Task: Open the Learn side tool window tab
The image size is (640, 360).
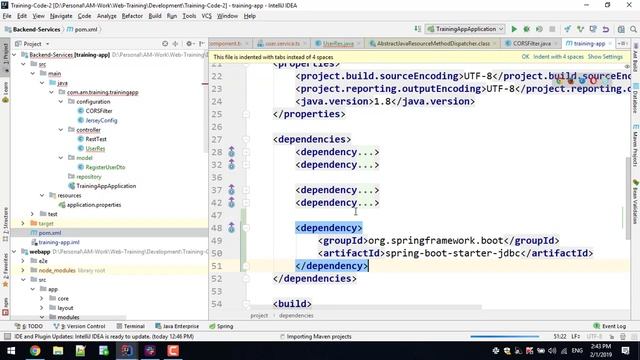Action: [5, 92]
